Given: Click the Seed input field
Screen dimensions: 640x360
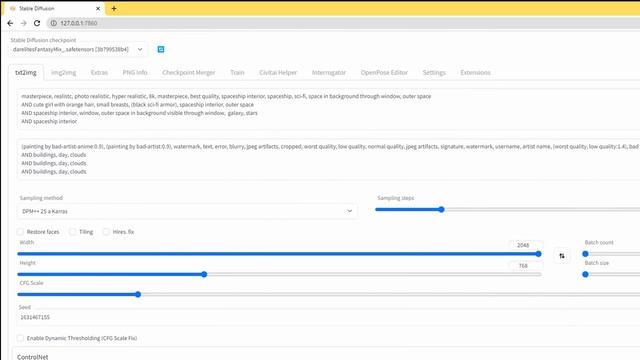Looking at the screenshot, I should pos(329,317).
